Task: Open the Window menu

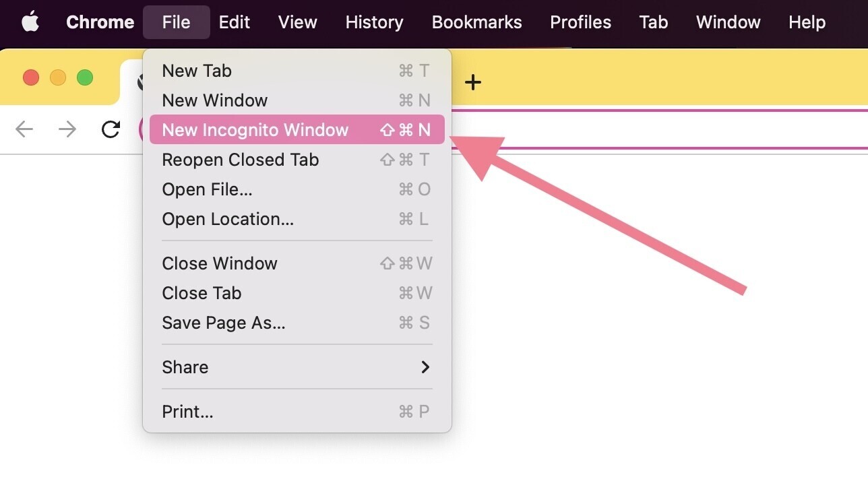Action: coord(728,22)
